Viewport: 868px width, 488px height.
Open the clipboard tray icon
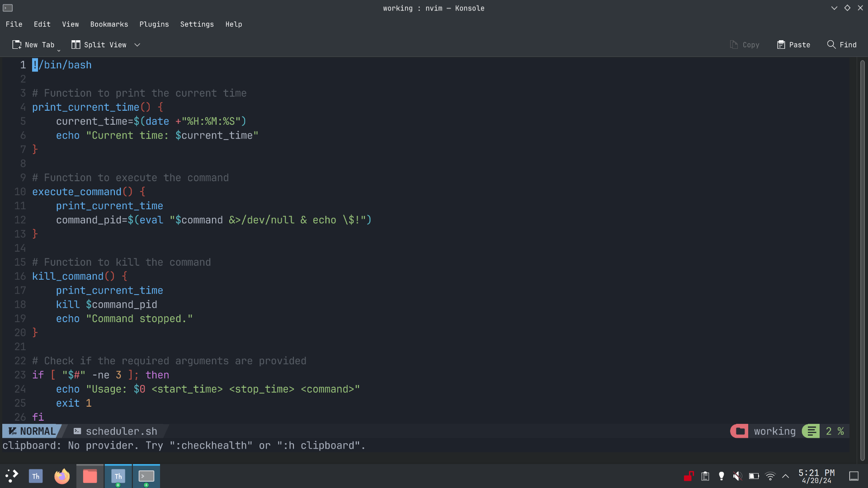tap(705, 476)
